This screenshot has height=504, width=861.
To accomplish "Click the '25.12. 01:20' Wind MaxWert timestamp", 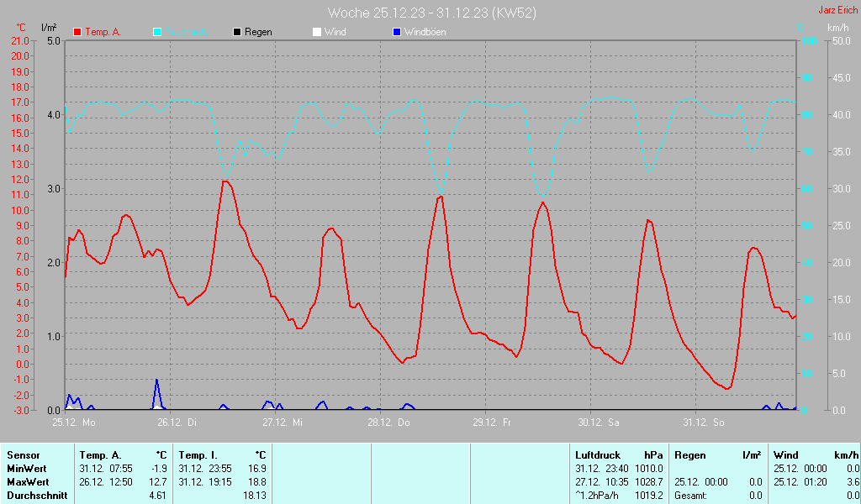I will pyautogui.click(x=800, y=482).
